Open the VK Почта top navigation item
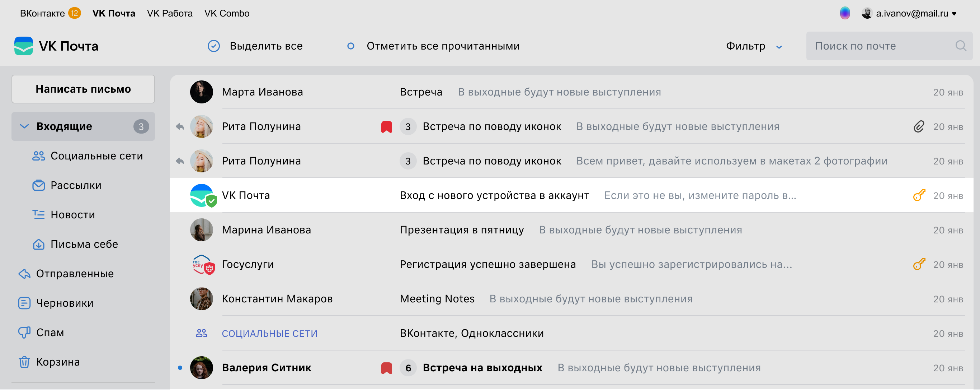This screenshot has width=980, height=390. (x=114, y=13)
